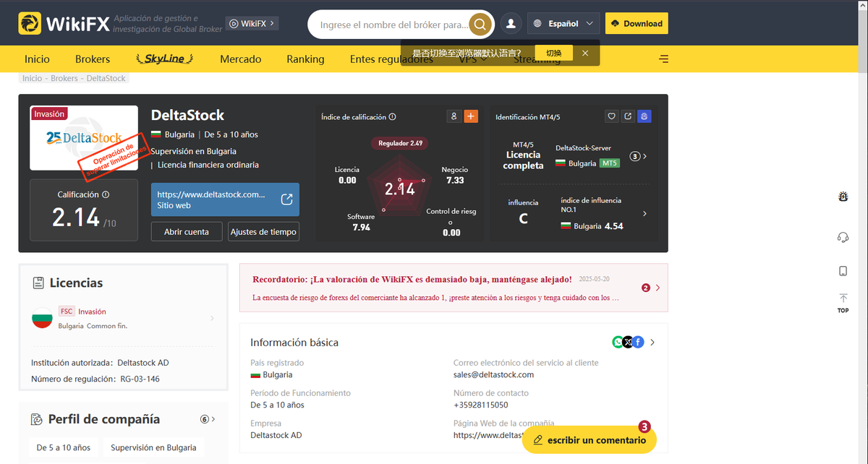Share via the Facebook icon
868x464 pixels.
click(x=638, y=342)
